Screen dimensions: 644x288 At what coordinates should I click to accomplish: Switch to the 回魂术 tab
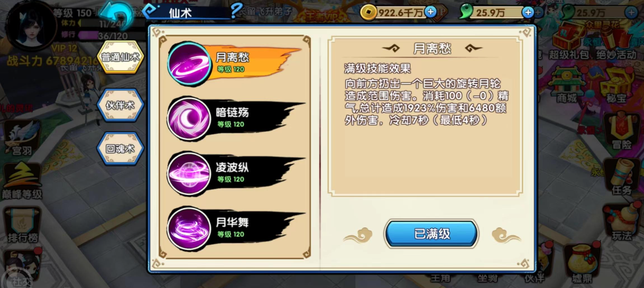pyautogui.click(x=120, y=149)
